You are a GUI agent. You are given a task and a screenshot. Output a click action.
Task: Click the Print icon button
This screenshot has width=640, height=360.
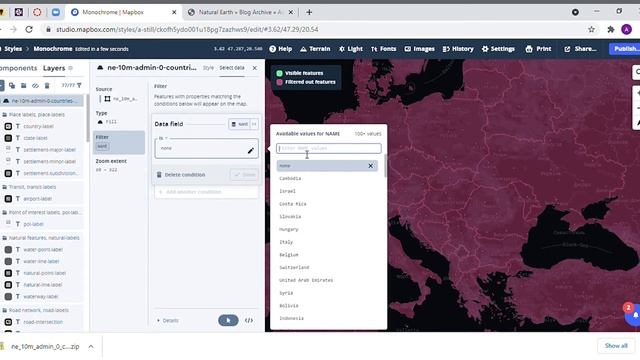point(538,49)
